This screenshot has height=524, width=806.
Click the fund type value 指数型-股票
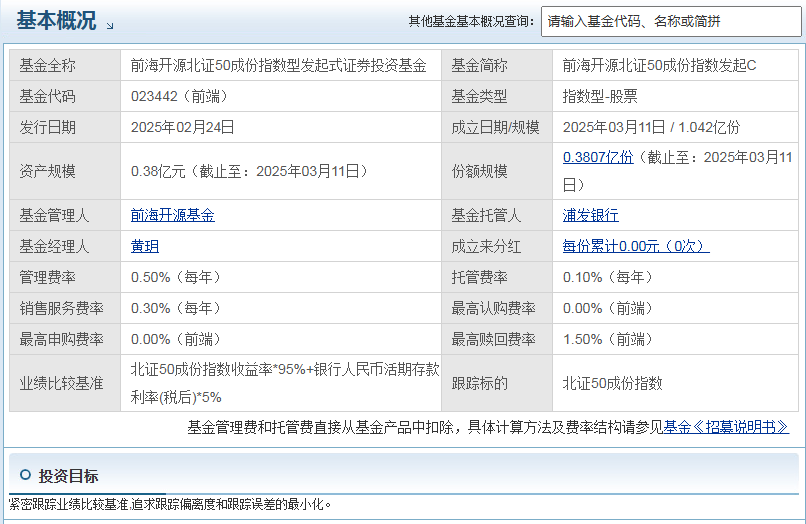(x=600, y=96)
